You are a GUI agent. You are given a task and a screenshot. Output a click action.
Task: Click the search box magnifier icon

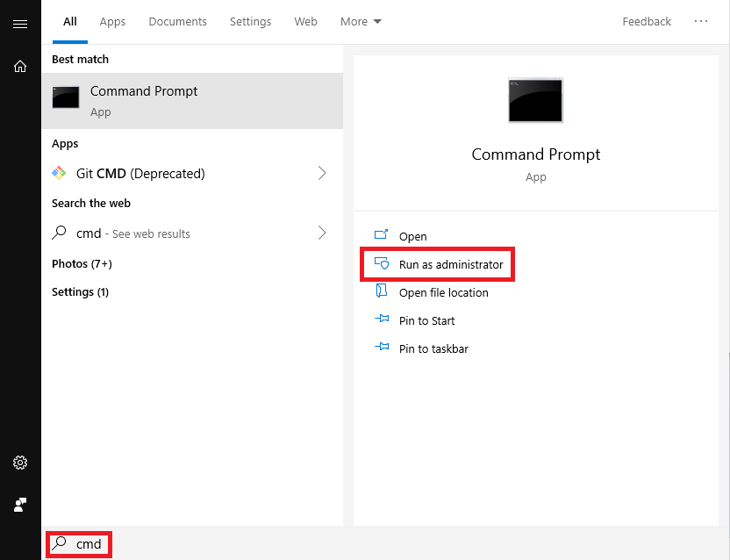click(x=59, y=542)
